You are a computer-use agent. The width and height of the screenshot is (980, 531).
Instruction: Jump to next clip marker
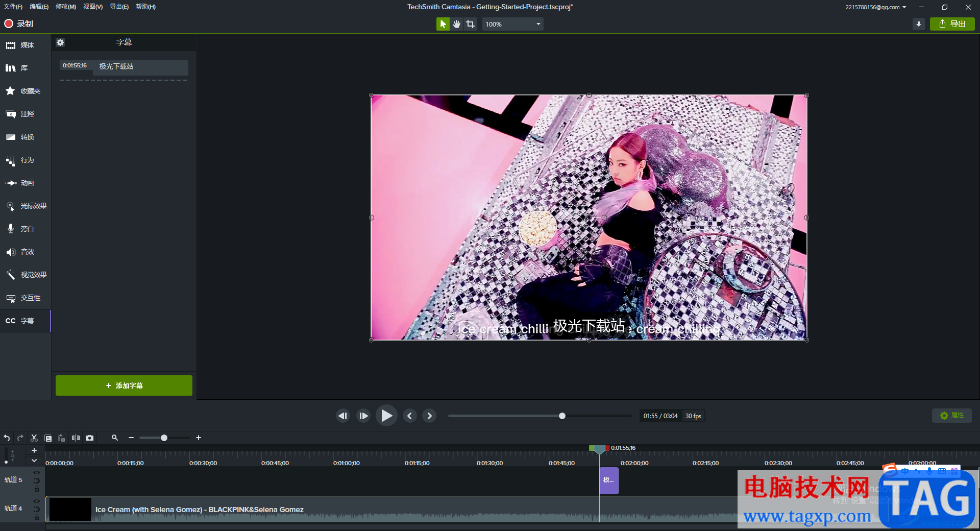[429, 416]
